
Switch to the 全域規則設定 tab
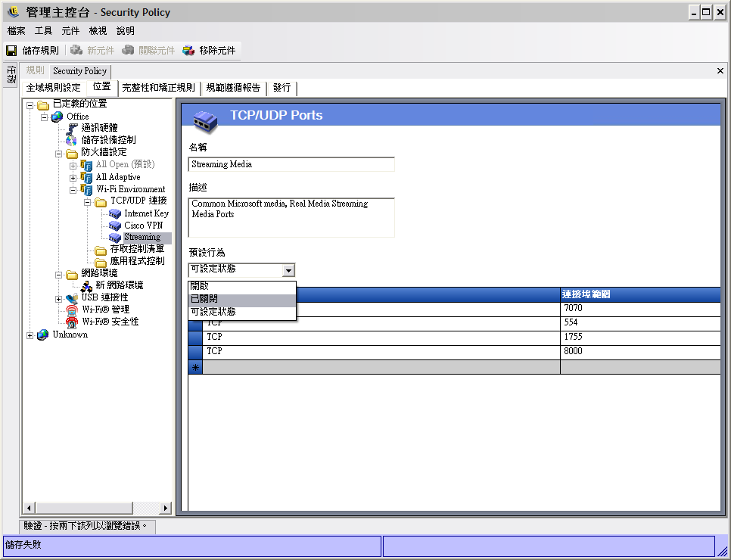click(53, 88)
